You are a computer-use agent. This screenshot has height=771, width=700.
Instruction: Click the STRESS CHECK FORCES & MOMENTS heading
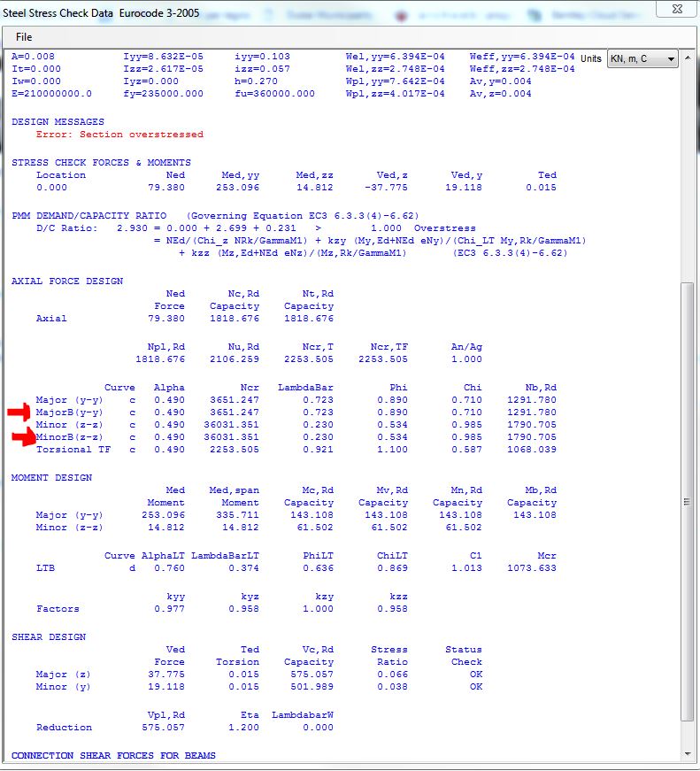101,163
